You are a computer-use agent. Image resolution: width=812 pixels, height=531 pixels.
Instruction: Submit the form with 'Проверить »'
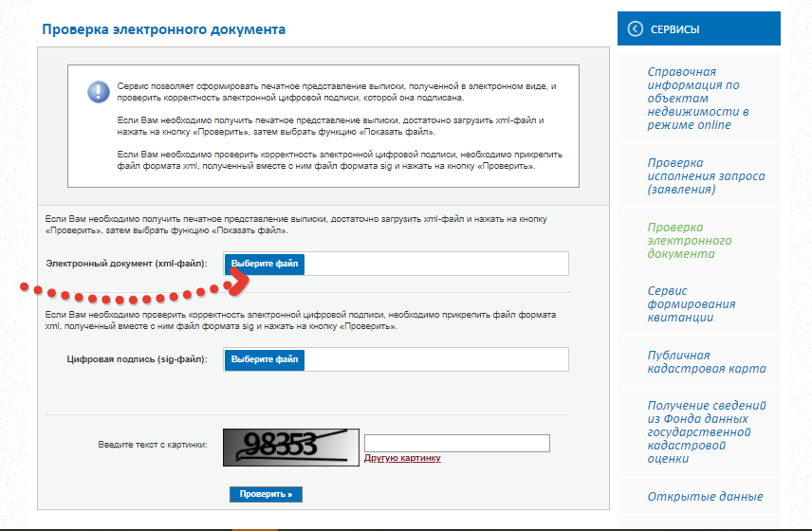click(266, 494)
